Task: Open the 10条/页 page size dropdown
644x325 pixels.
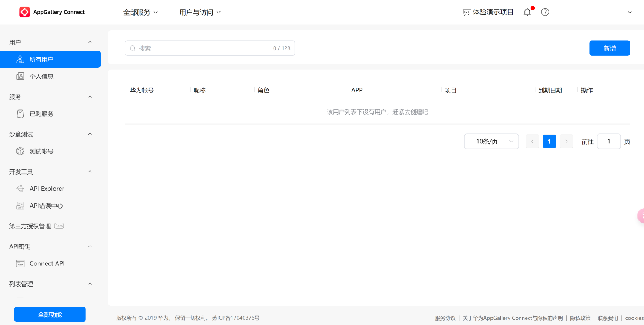Action: tap(492, 141)
